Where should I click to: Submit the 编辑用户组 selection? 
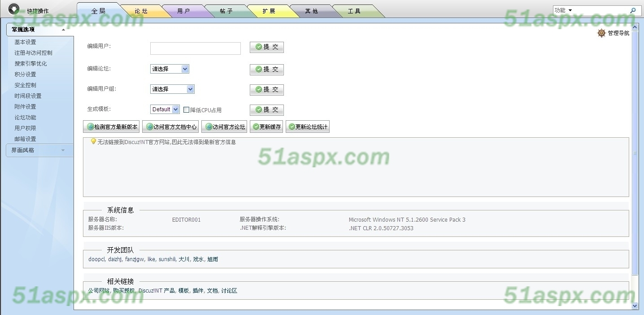pyautogui.click(x=267, y=90)
